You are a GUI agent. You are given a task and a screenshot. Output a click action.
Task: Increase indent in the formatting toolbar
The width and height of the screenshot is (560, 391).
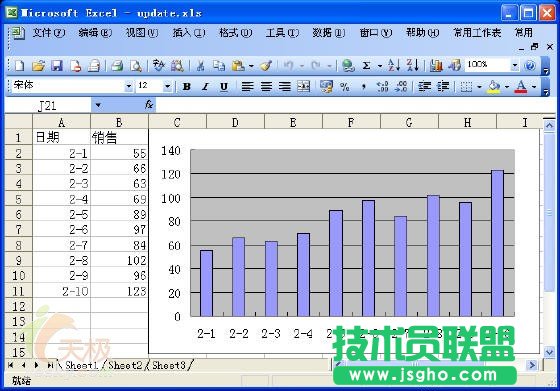click(x=443, y=86)
